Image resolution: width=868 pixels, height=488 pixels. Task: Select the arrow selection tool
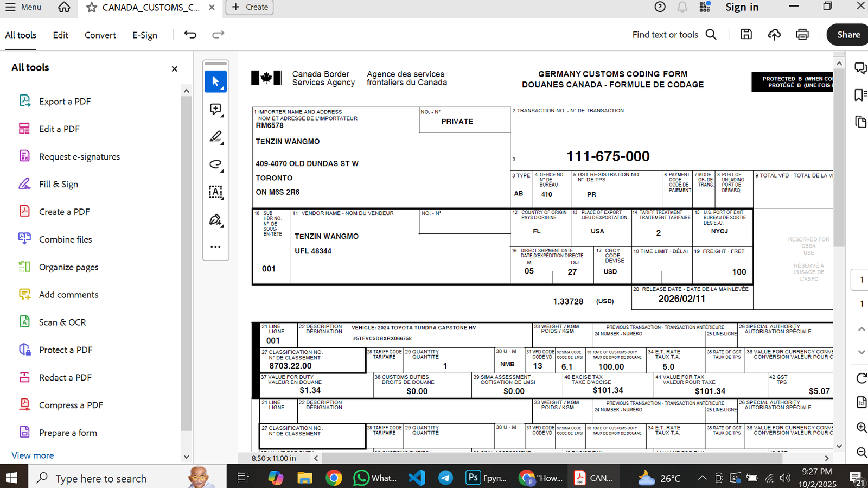click(215, 81)
